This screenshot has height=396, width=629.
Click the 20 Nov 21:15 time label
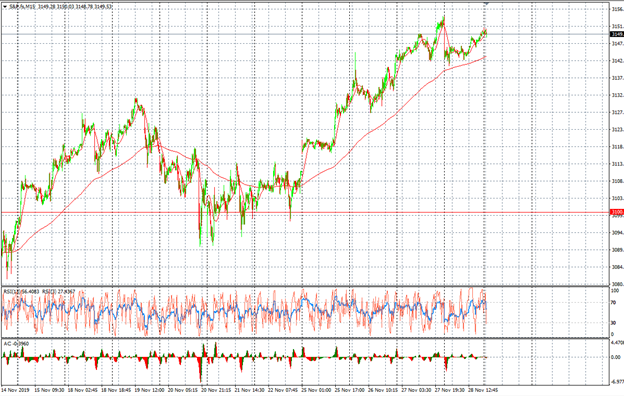(216, 390)
